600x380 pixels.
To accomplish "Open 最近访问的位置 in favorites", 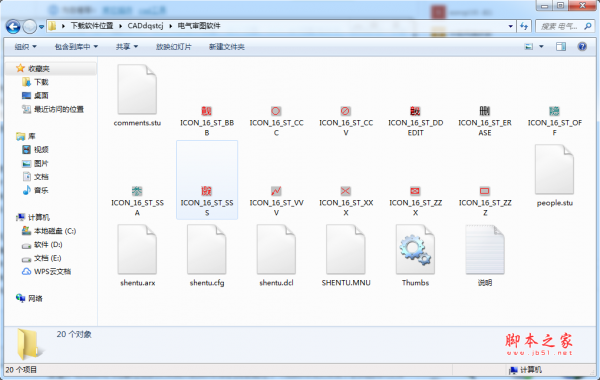I will [53, 109].
